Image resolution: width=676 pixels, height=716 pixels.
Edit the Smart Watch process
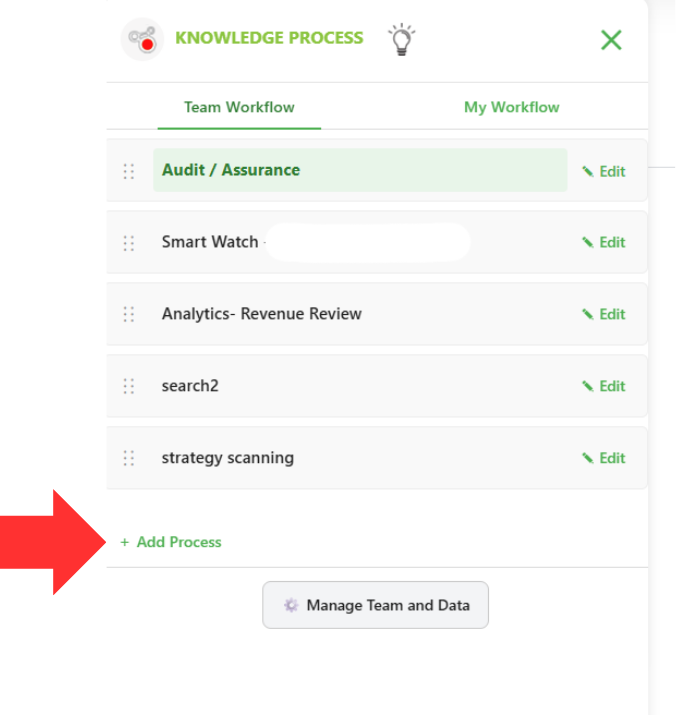point(604,242)
